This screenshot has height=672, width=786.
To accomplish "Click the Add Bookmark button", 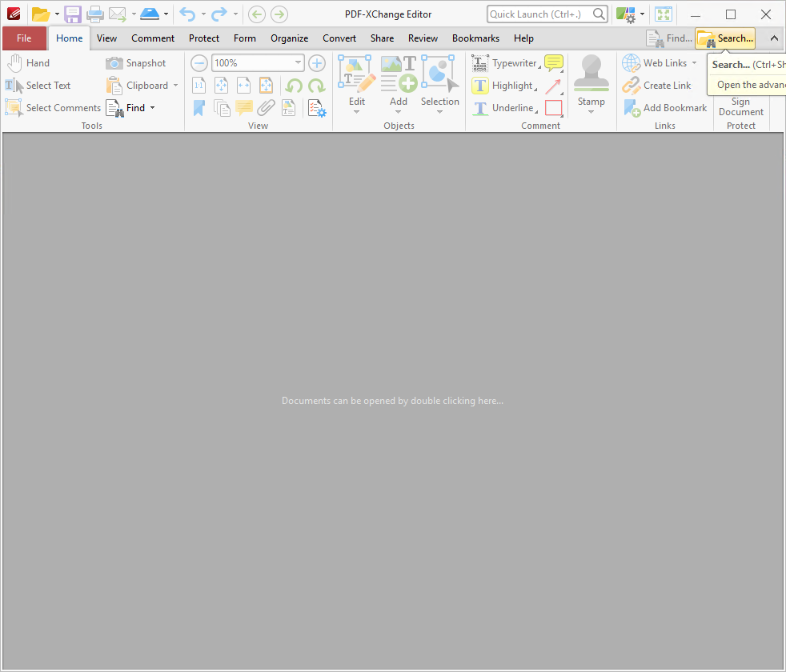I will click(x=664, y=108).
